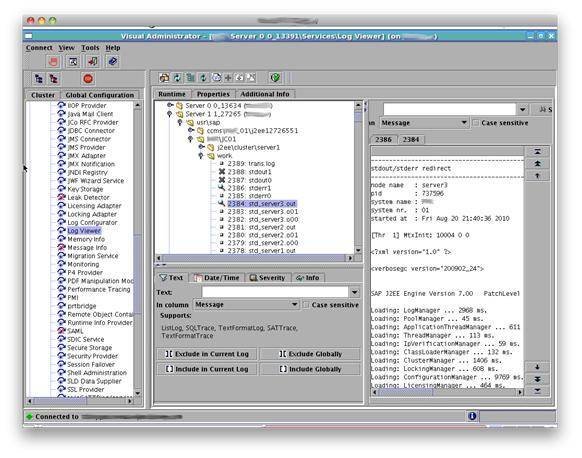Open the Text field history dropdown

[x=354, y=292]
